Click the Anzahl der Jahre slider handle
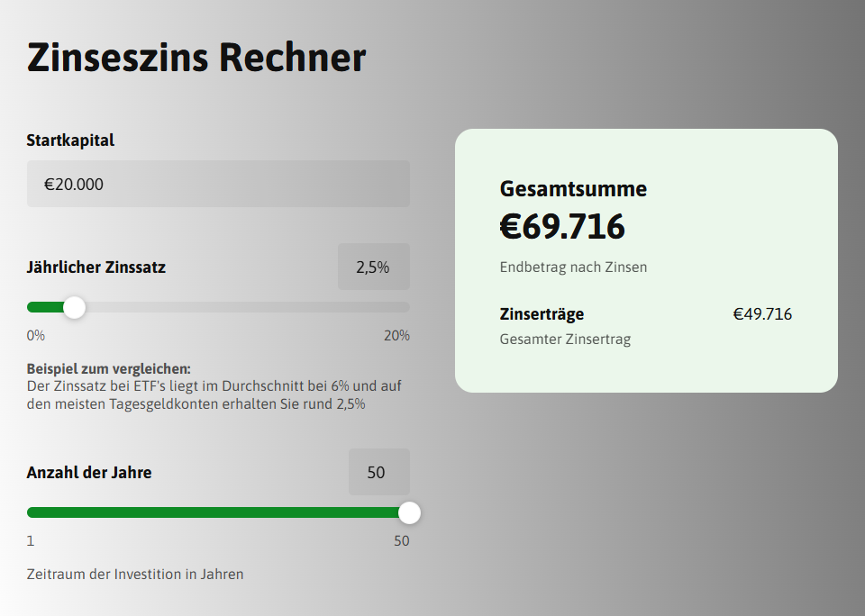The image size is (865, 616). coord(409,512)
